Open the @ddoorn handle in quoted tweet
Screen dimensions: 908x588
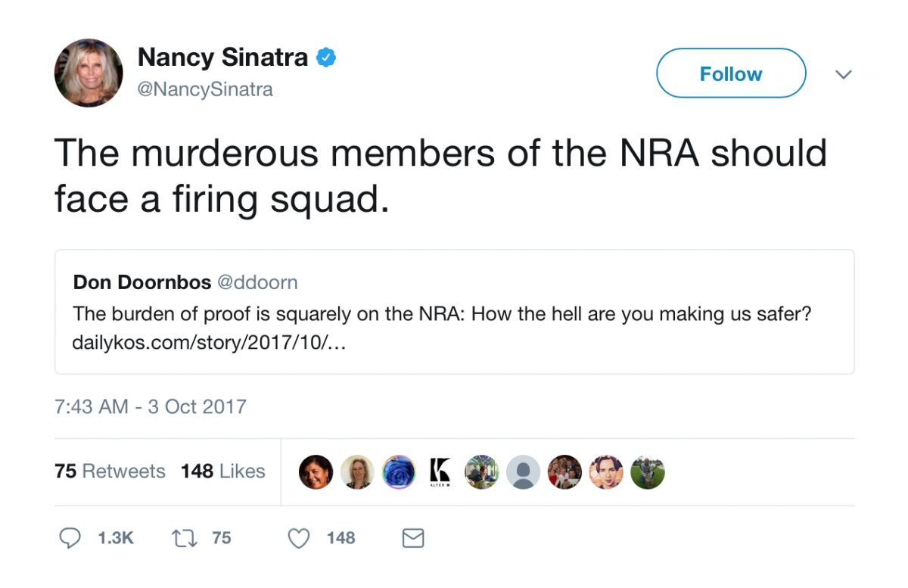click(x=257, y=282)
